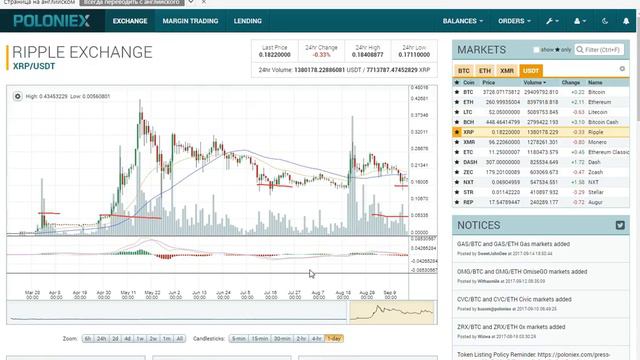Select 2-hr candlesticks
Image resolution: width=640 pixels, height=360 pixels.
tap(301, 338)
